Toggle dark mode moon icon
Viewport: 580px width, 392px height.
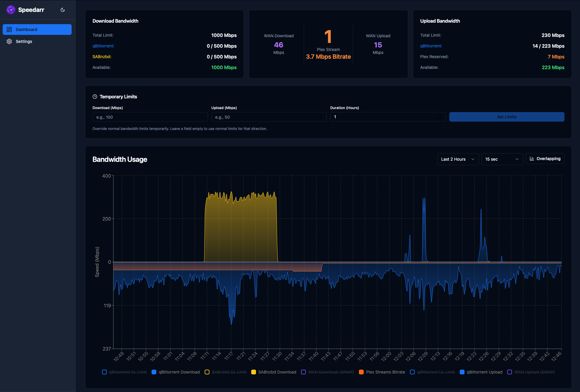[x=63, y=10]
